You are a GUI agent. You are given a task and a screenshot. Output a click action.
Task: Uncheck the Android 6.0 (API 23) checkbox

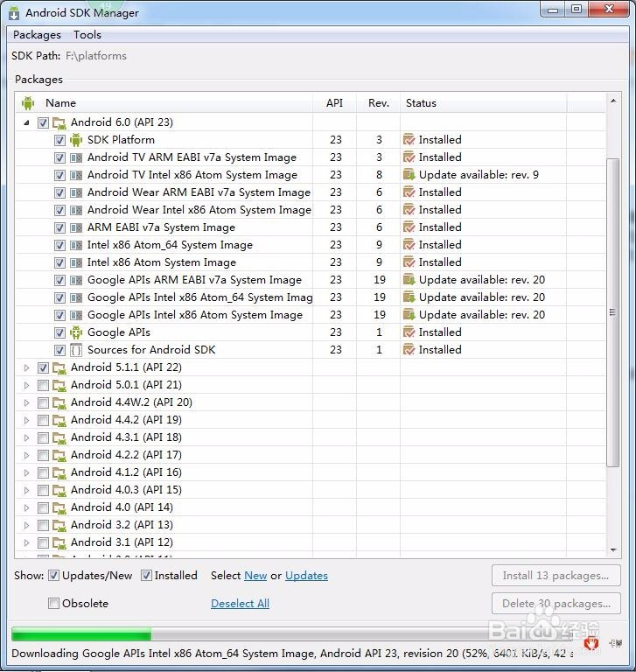43,123
